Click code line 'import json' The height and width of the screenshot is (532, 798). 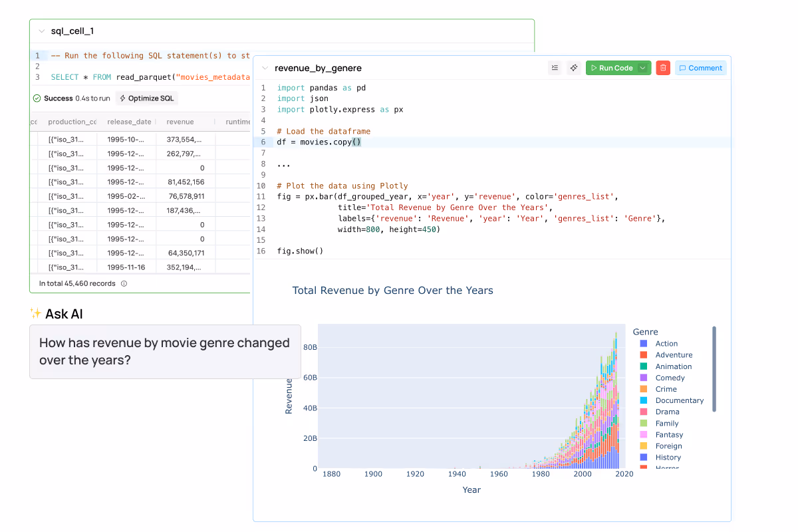click(303, 98)
